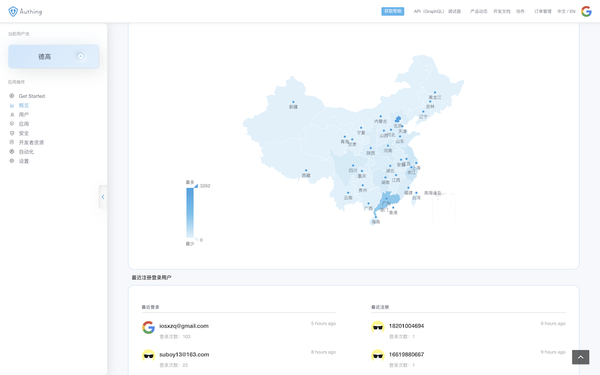Switch language via 中文 / EN toggle
Image resolution: width=600 pixels, height=375 pixels.
566,11
